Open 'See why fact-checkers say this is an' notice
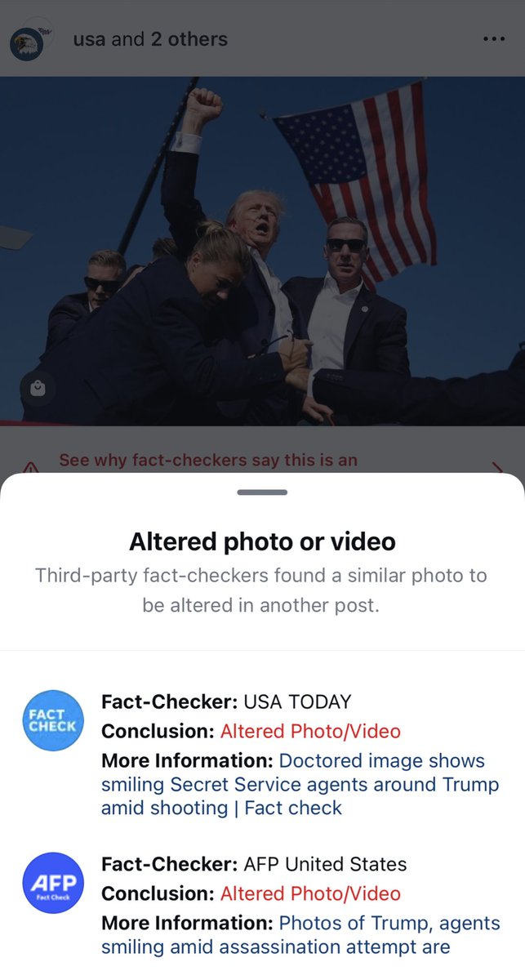The image size is (525, 980). coord(208,460)
